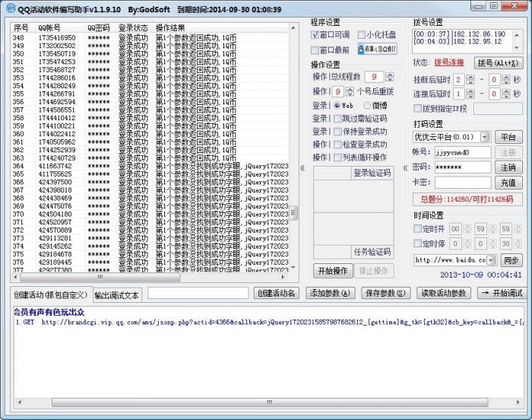
Task: Open the http://www.baidu.co time sync dropdown
Action: click(492, 260)
